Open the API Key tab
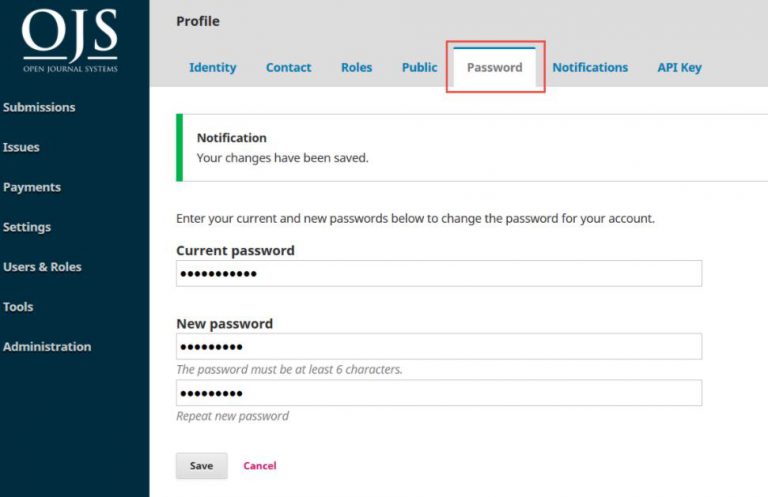 coord(679,68)
